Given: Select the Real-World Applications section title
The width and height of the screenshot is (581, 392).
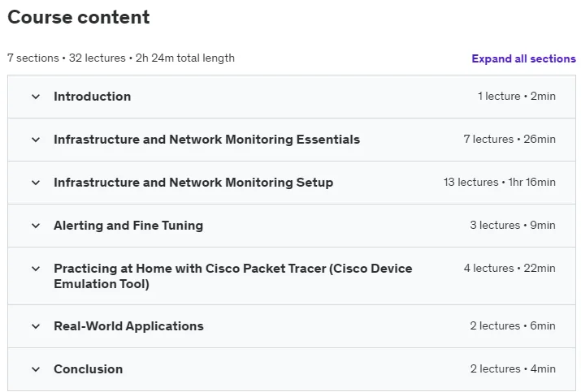Looking at the screenshot, I should coord(128,325).
